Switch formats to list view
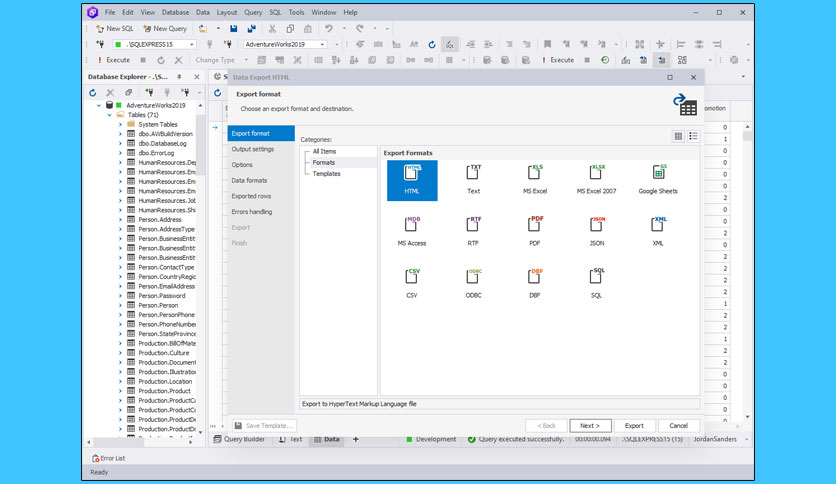 click(693, 136)
